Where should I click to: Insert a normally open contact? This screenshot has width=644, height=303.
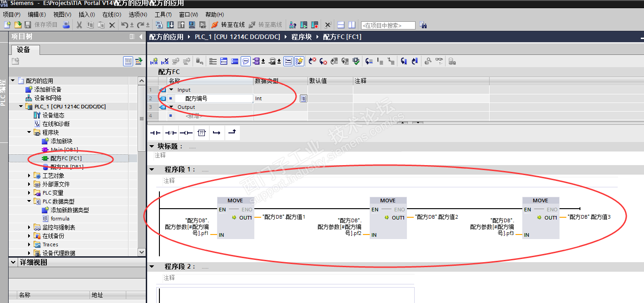coord(156,133)
